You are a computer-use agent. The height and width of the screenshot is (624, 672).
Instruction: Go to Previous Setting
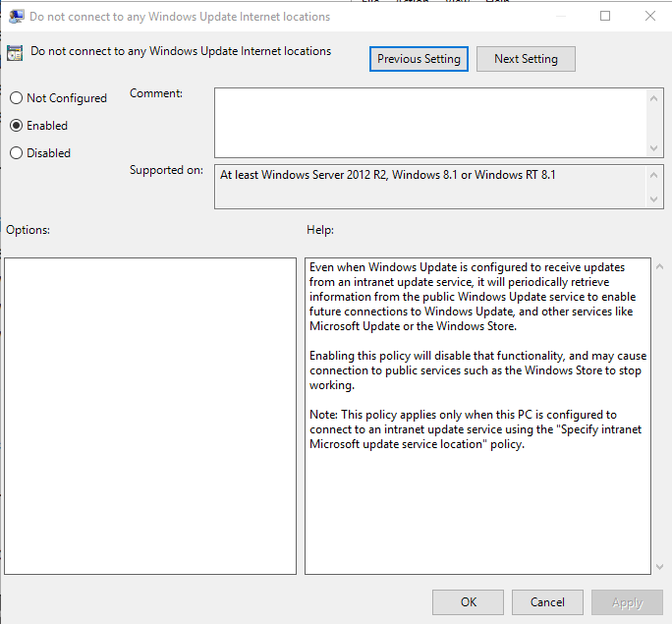419,59
